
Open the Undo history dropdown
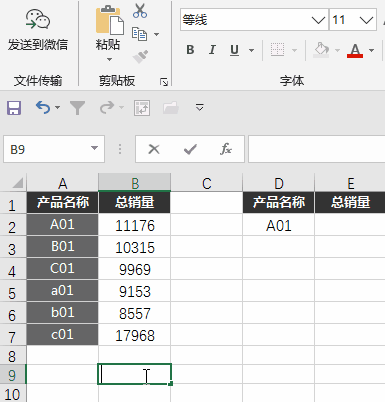(58, 108)
